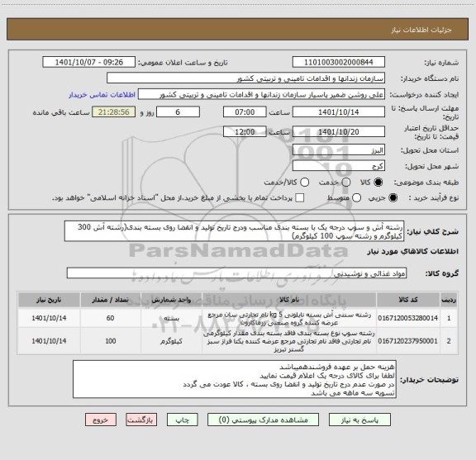This screenshot has height=460, width=476.
Task: Click item code 0167120237950001
Action: pos(407,341)
